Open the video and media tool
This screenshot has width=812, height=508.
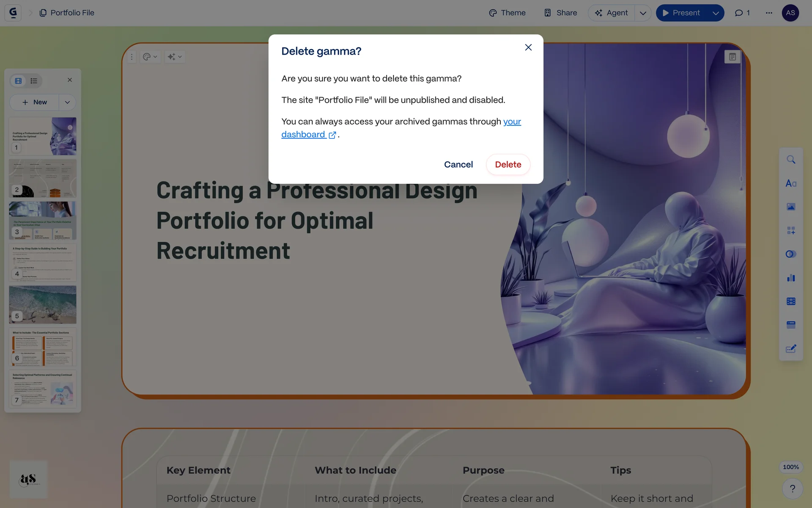click(x=790, y=301)
